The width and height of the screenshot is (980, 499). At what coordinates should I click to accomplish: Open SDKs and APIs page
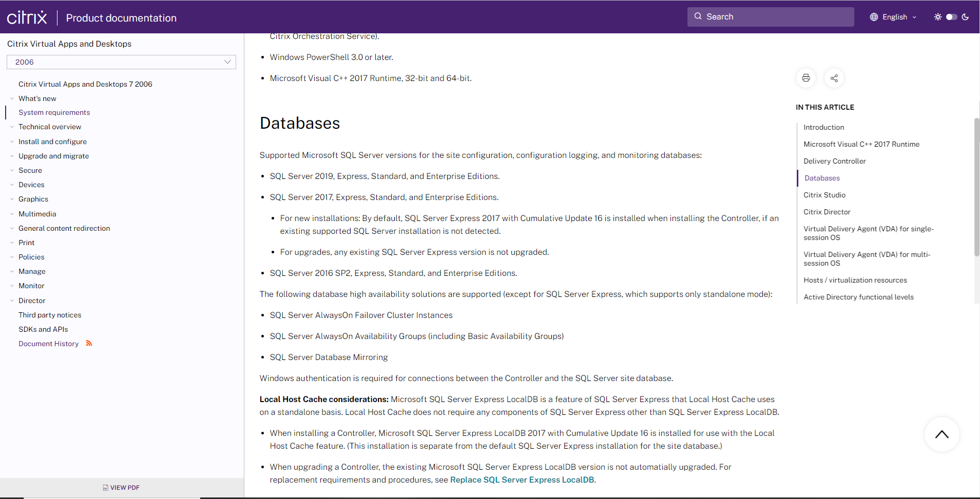pyautogui.click(x=43, y=329)
